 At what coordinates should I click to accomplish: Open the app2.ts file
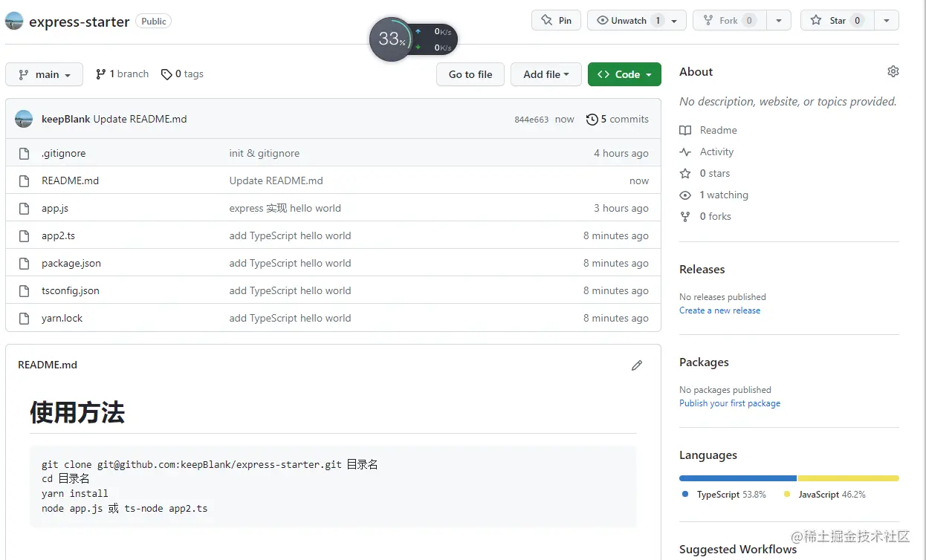[59, 235]
